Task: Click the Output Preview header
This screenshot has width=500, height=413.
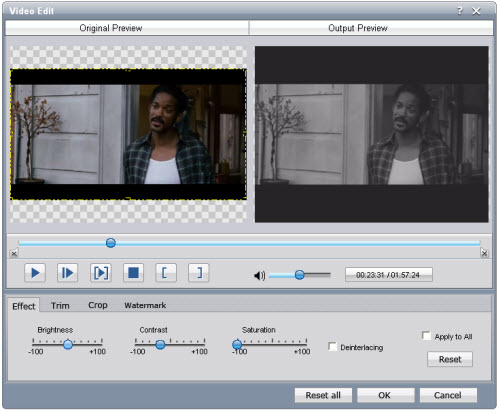Action: (x=371, y=28)
